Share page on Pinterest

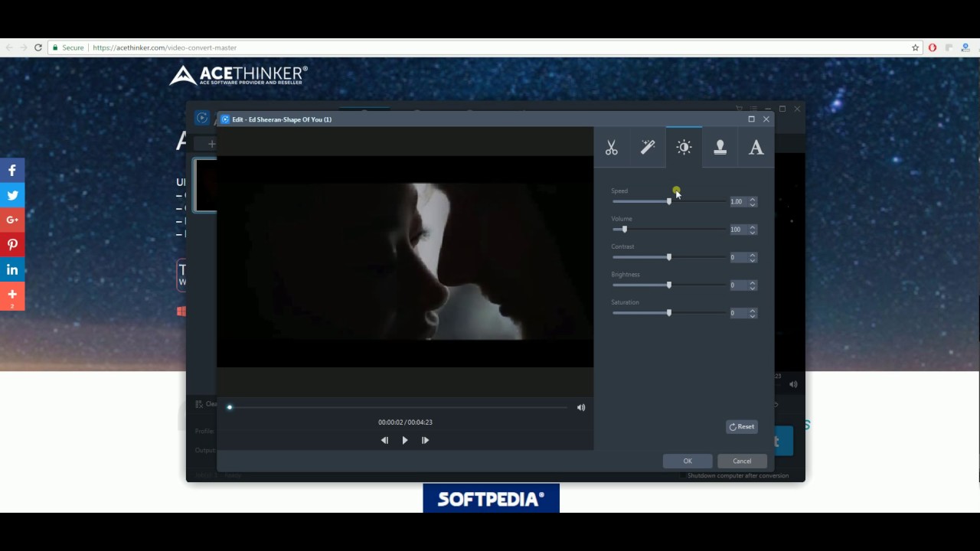pos(12,245)
